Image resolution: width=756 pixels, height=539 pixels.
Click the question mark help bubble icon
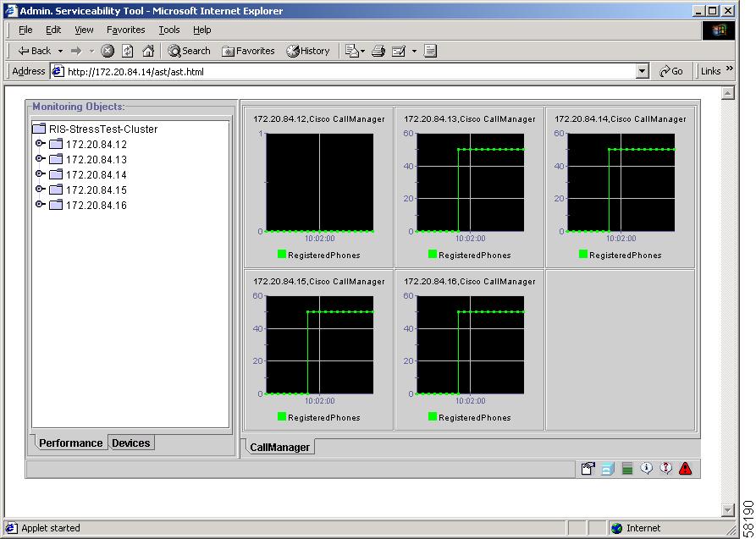[x=666, y=468]
